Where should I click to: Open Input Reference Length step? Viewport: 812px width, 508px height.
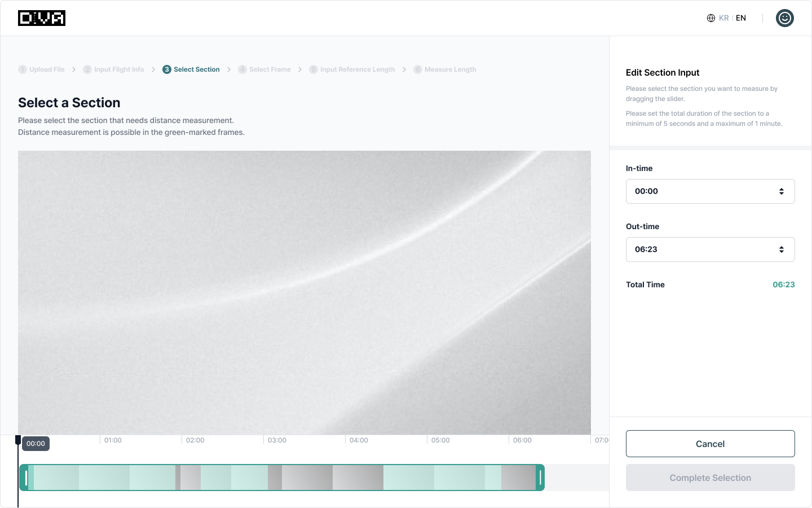pos(352,69)
